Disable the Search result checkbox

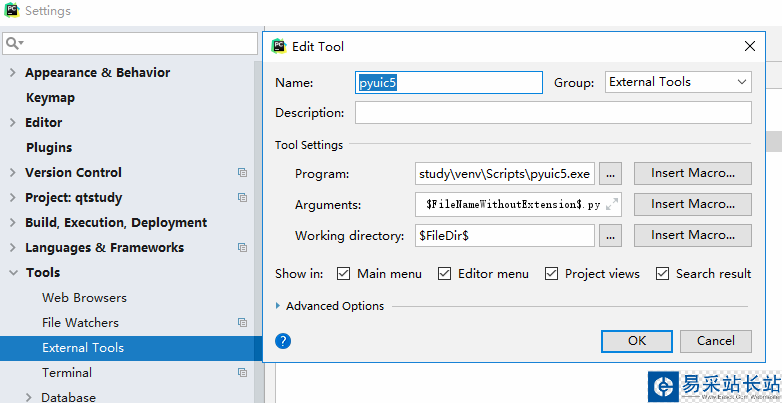(x=662, y=273)
